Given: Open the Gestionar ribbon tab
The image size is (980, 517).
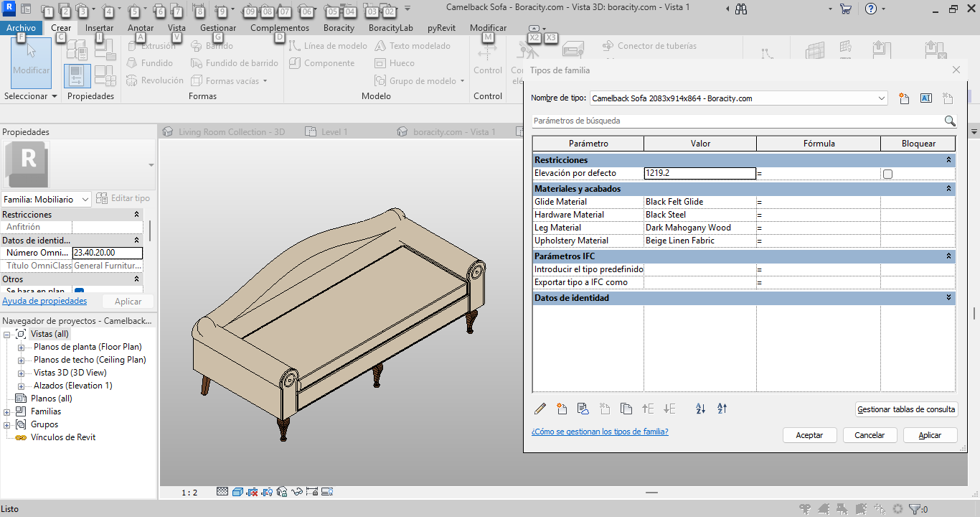Looking at the screenshot, I should tap(218, 28).
